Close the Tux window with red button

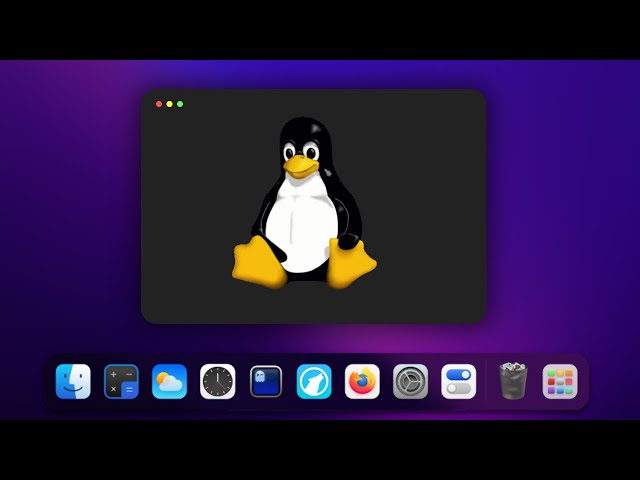pos(159,104)
